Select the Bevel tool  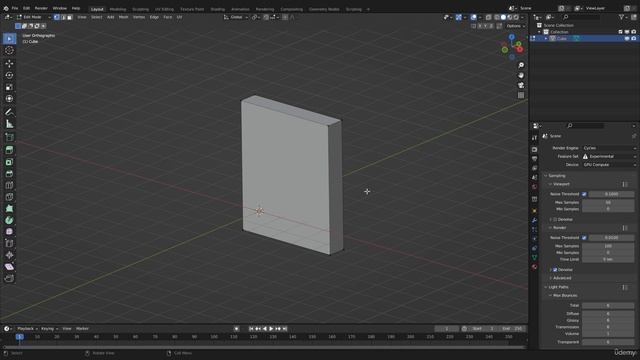9,174
